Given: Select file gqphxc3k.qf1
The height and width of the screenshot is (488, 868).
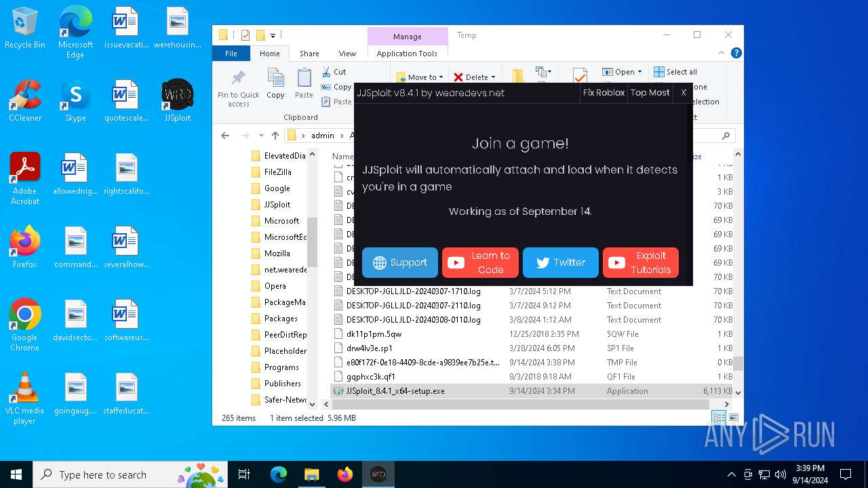Looking at the screenshot, I should pyautogui.click(x=532, y=377).
